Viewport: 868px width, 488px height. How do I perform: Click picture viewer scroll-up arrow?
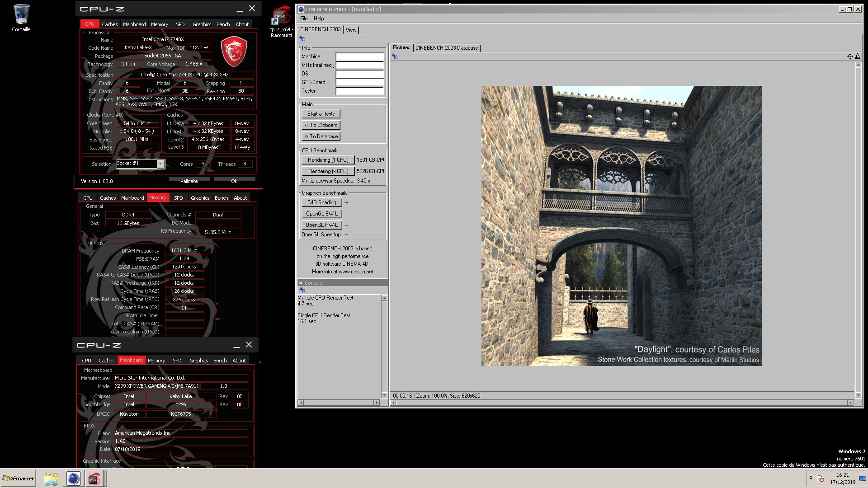(858, 65)
